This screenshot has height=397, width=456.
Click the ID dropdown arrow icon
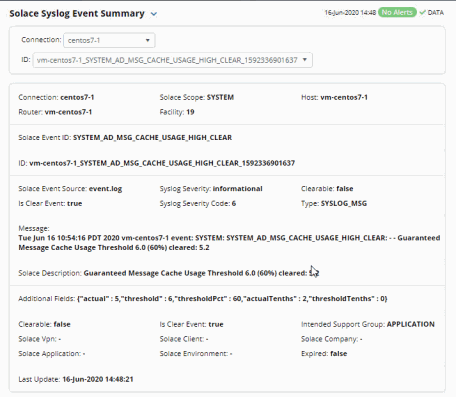tap(305, 60)
